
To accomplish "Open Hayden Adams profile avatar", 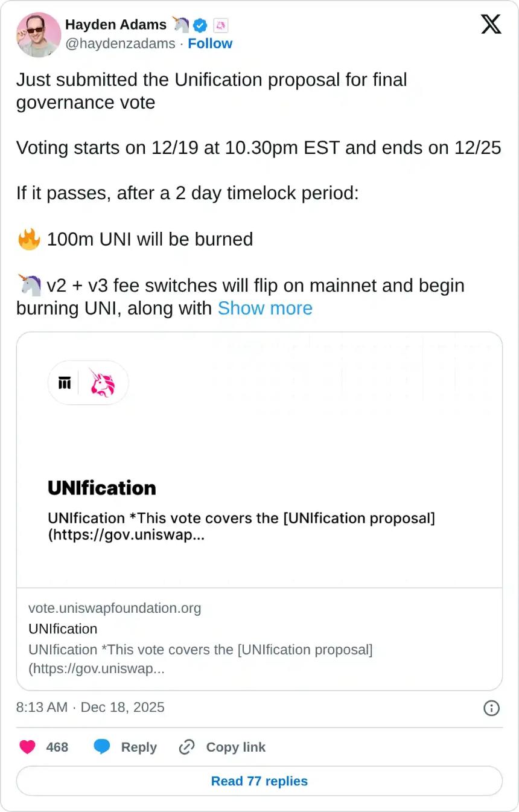I will point(38,34).
